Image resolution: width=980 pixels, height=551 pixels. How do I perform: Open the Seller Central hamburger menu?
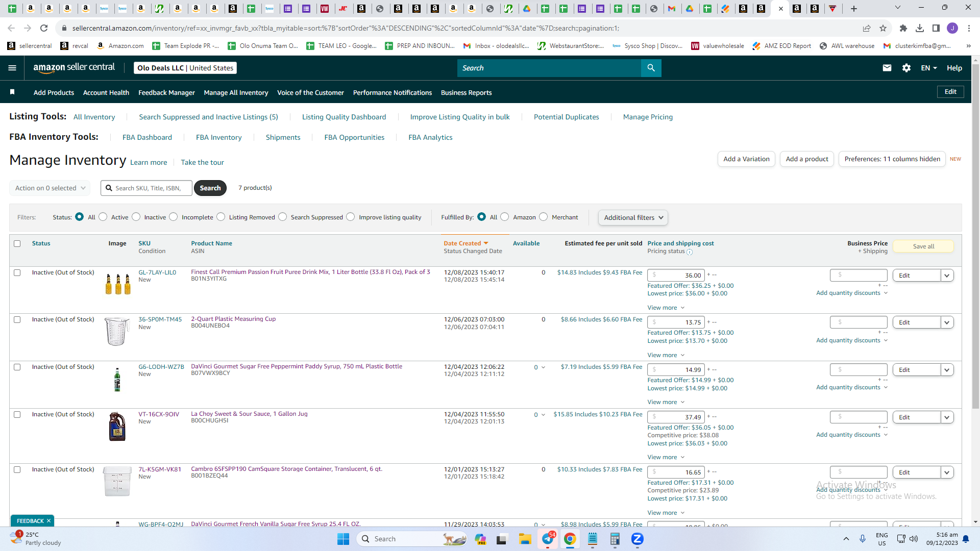pyautogui.click(x=12, y=68)
